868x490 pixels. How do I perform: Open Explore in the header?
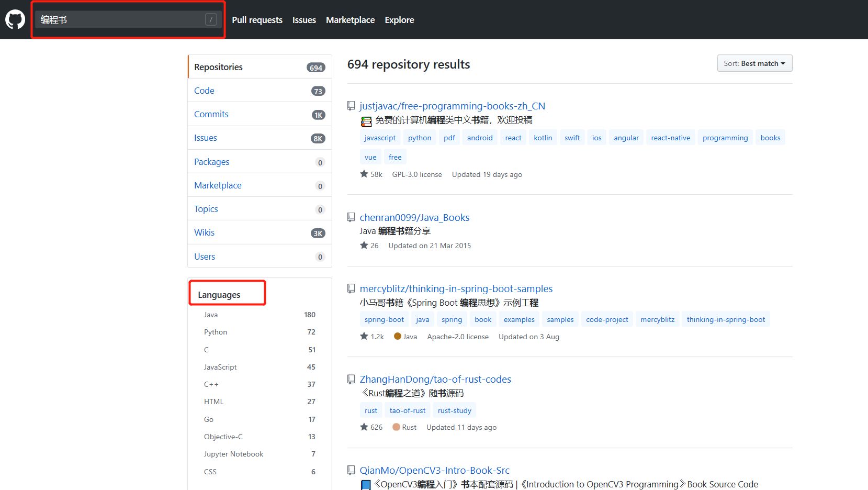399,20
